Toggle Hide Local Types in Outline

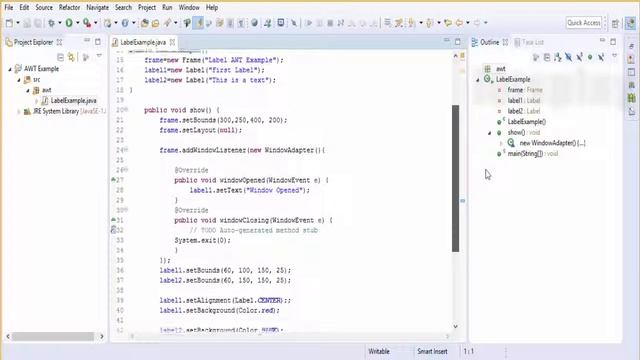601,58
